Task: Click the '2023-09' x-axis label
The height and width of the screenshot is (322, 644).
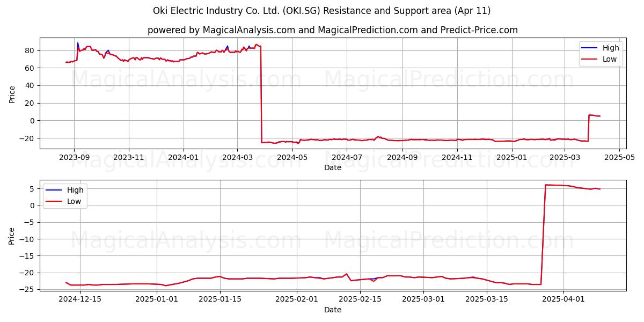Action: (x=74, y=157)
